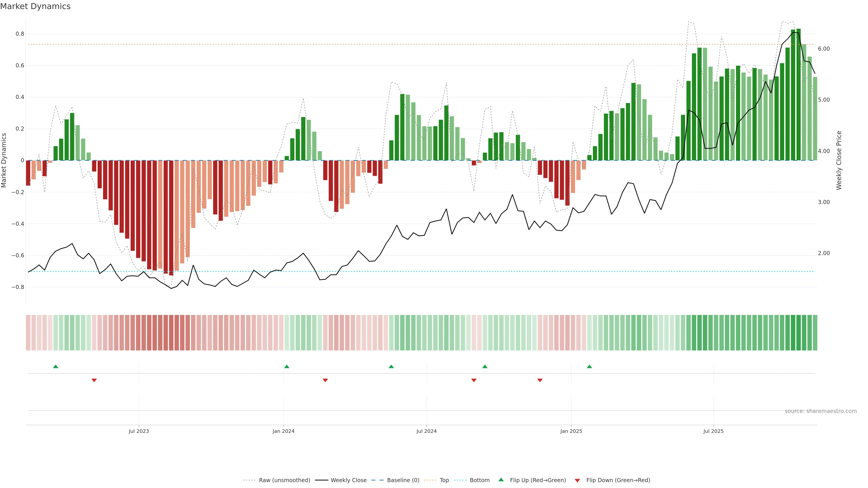This screenshot has height=488, width=868.
Task: Click the Market Dynamics chart title
Action: (x=35, y=6)
